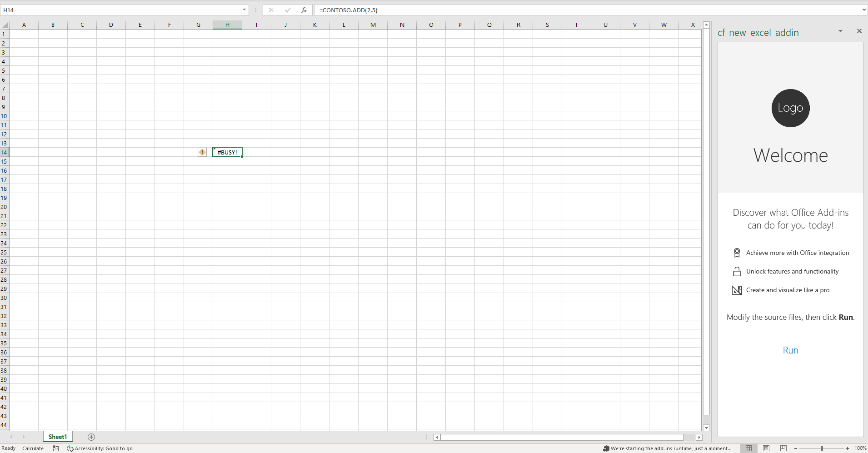Toggle selection of cell H14 showing #BUSY!
Screen dimensions: 868x453
coord(227,152)
